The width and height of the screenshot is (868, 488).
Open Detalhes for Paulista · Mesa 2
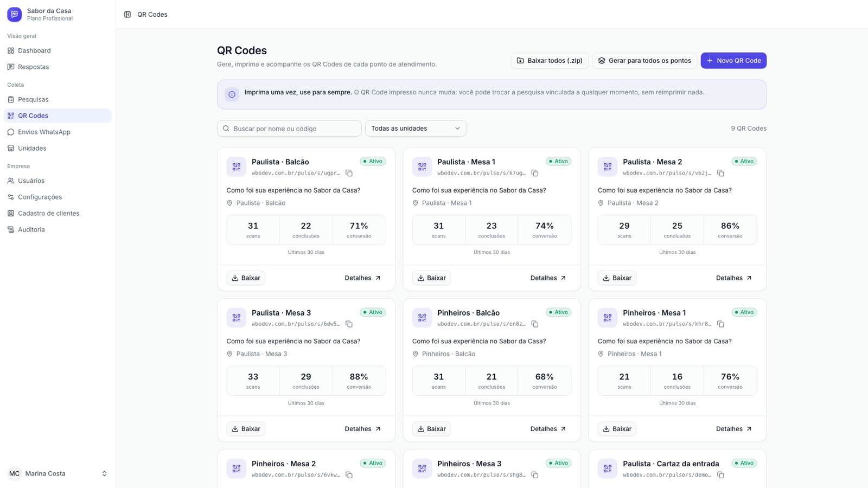(x=734, y=278)
